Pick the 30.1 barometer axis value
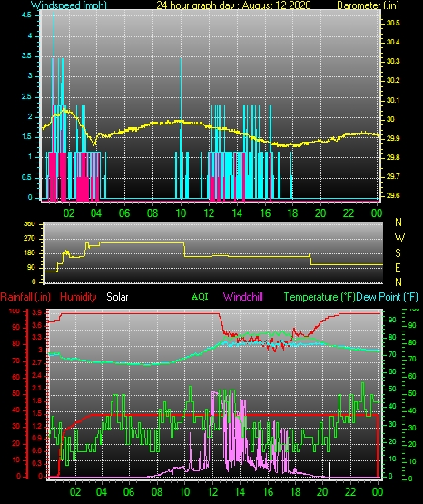The width and height of the screenshot is (423, 504). point(393,100)
